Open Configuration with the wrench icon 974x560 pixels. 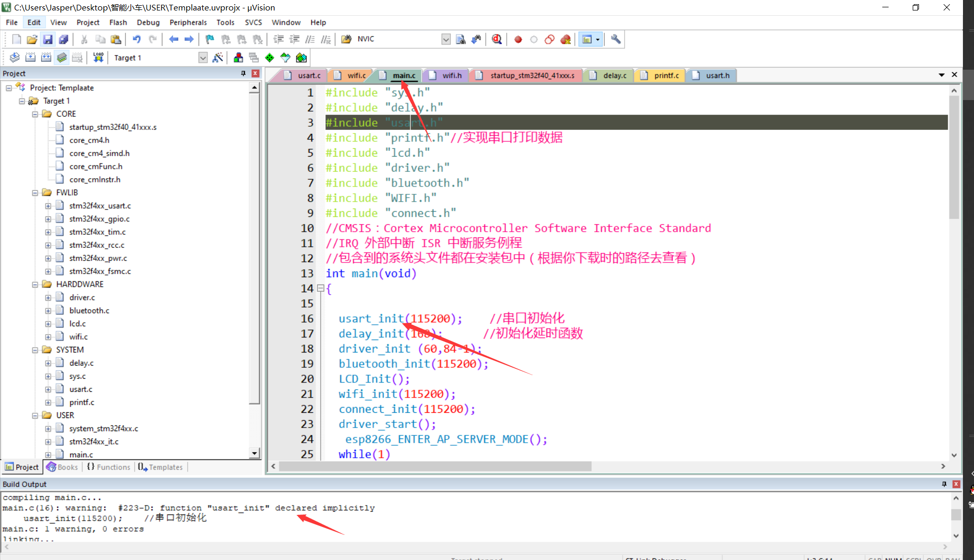(616, 39)
